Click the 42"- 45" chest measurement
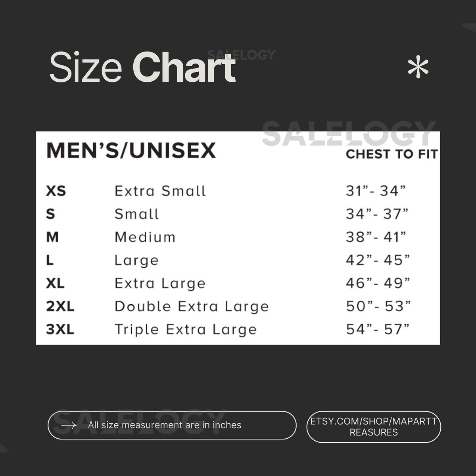The height and width of the screenshot is (476, 476). (378, 260)
